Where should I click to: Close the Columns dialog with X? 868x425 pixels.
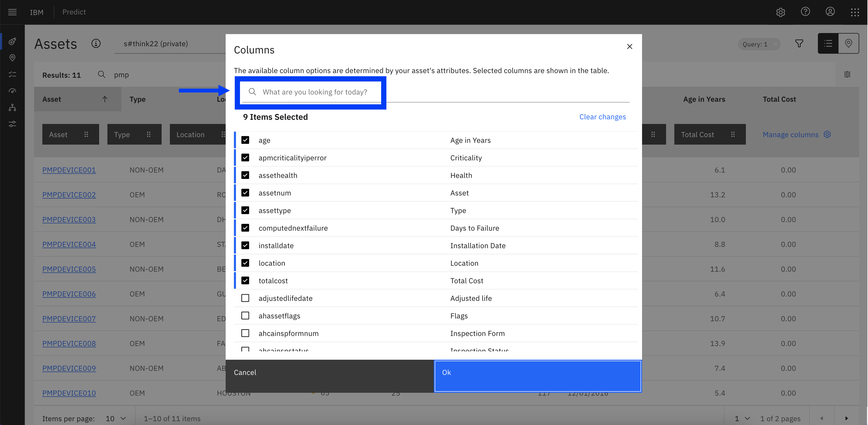629,47
